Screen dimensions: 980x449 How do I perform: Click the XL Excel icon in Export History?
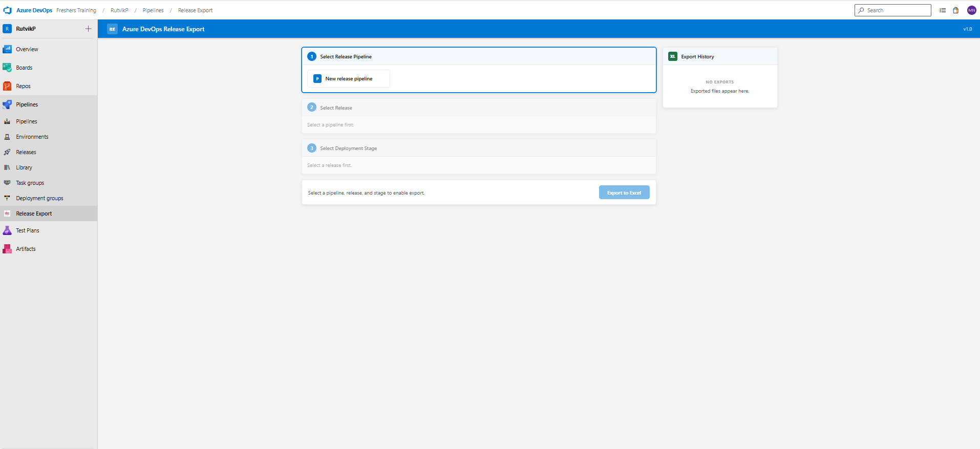673,56
